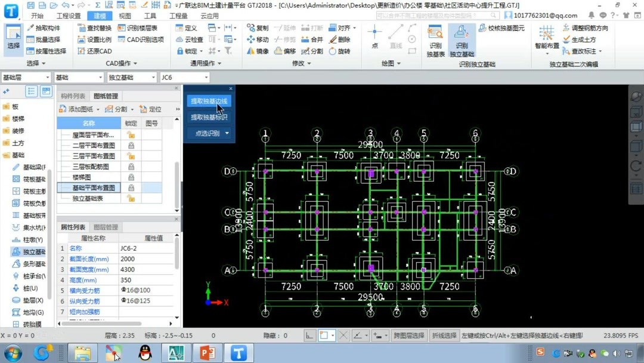Open the 添加图纸 dropdown arrow

tap(98, 109)
